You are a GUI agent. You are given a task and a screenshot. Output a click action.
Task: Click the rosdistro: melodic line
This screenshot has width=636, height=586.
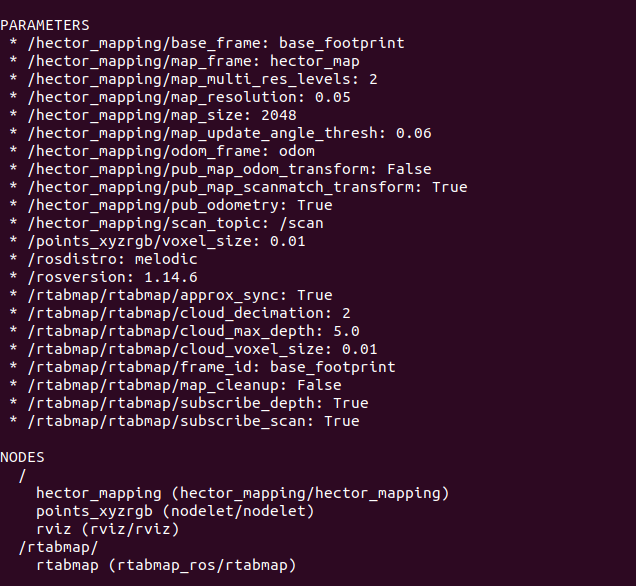[x=112, y=259]
